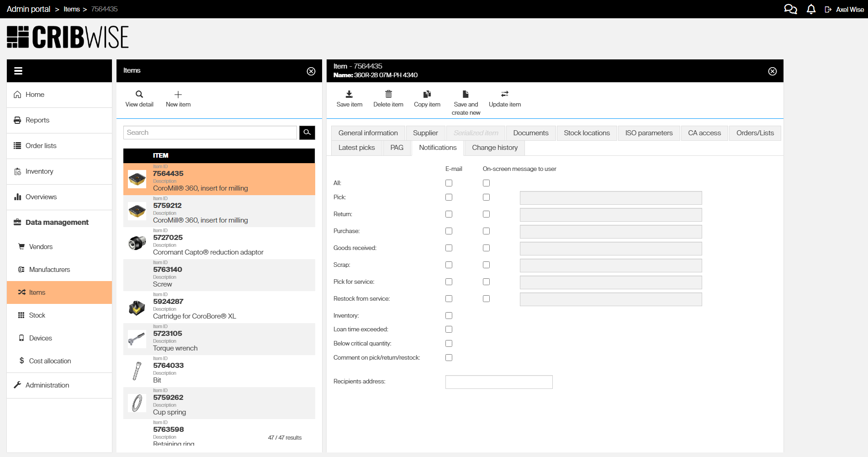Click the Recipients address input field
This screenshot has width=868, height=457.
click(x=499, y=382)
